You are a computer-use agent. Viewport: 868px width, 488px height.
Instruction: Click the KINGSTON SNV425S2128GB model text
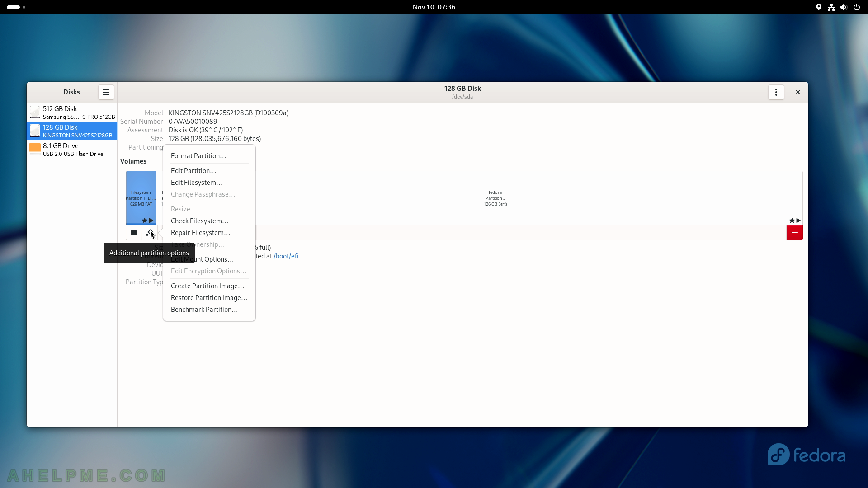click(x=228, y=113)
